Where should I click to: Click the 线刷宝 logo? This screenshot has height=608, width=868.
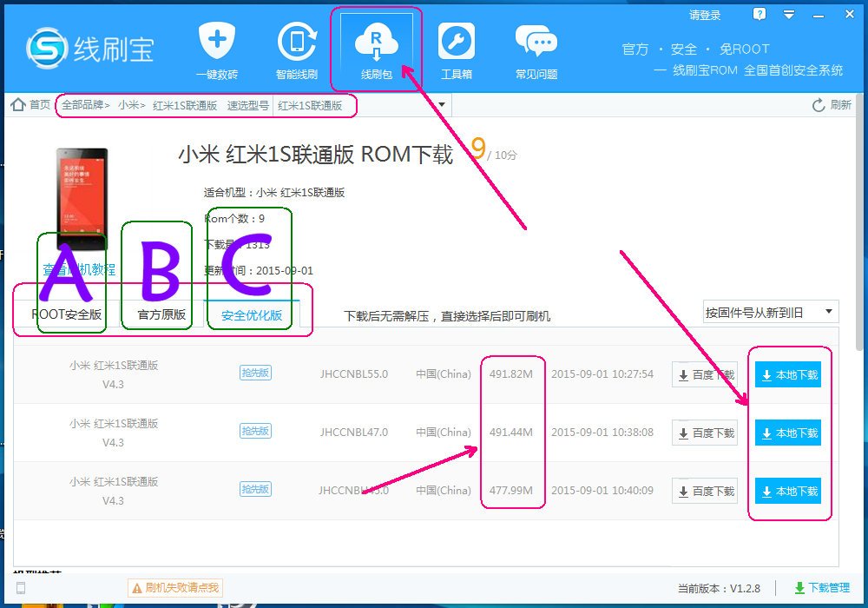tap(90, 50)
